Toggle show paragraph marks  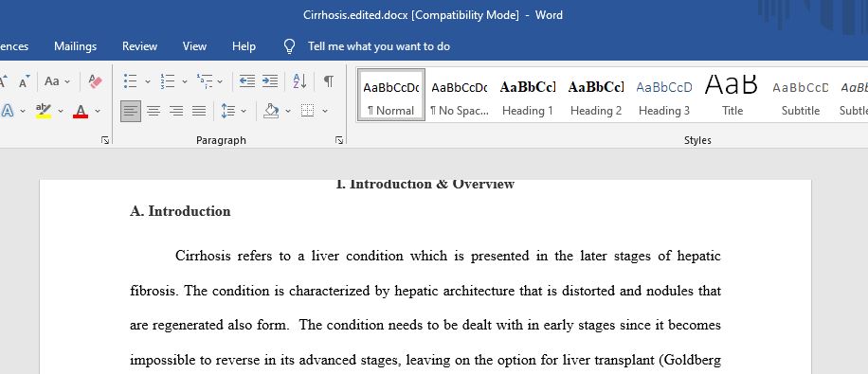click(329, 81)
